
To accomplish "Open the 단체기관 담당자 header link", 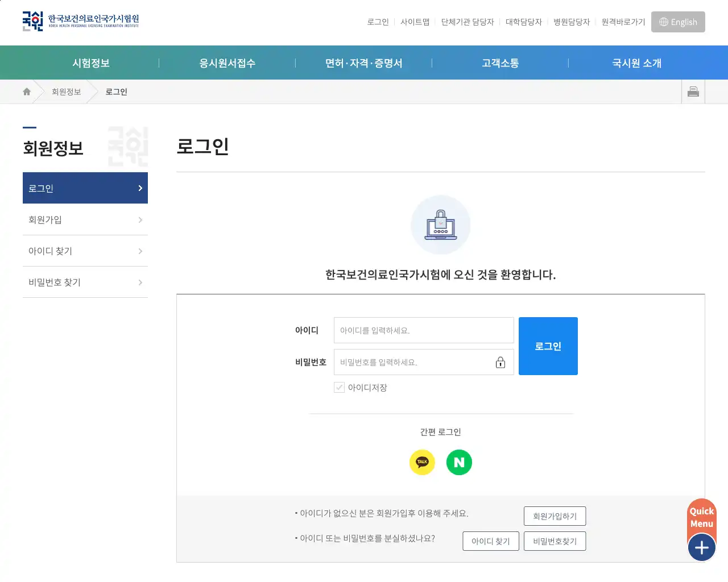I will point(468,22).
